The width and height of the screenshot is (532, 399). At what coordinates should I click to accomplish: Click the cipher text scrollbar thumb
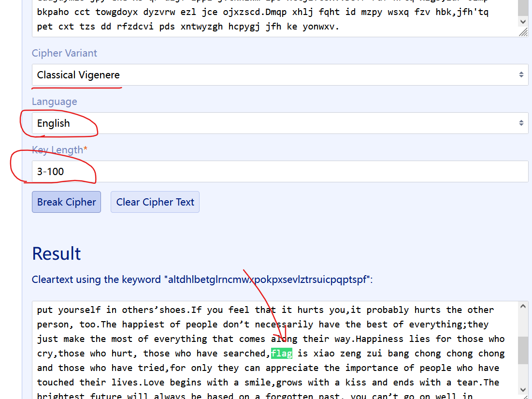(523, 7)
